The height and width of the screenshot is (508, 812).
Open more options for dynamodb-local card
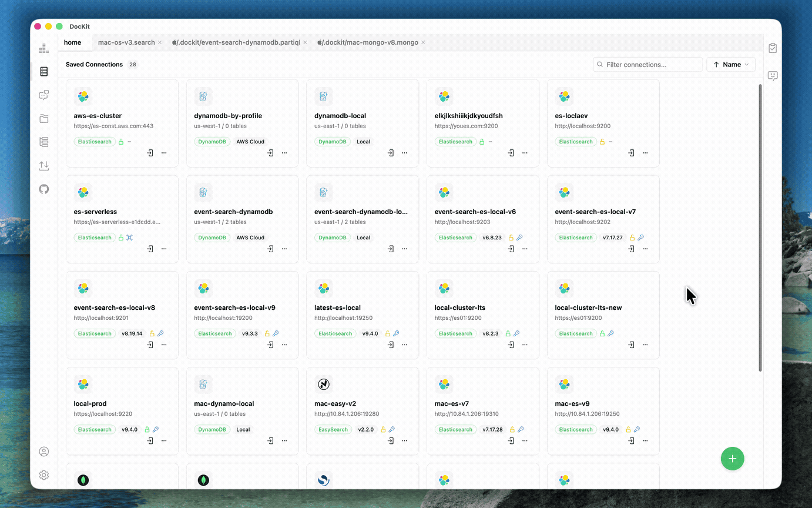[x=405, y=153]
